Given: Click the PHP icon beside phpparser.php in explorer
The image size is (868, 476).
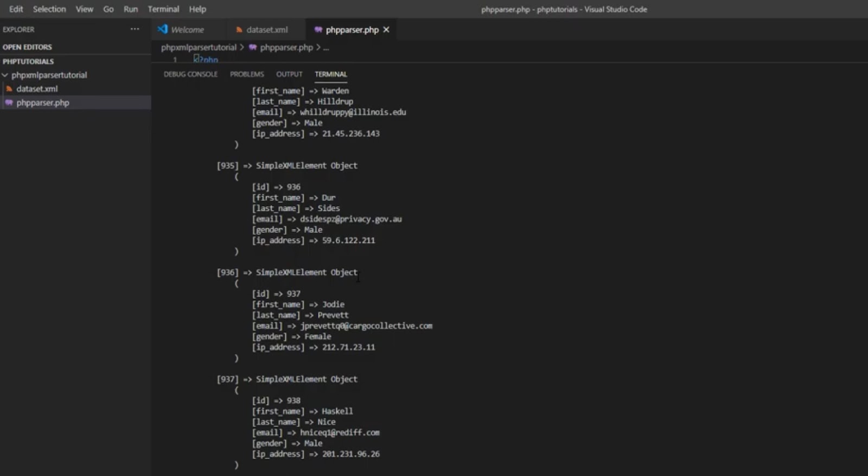Looking at the screenshot, I should (x=9, y=102).
